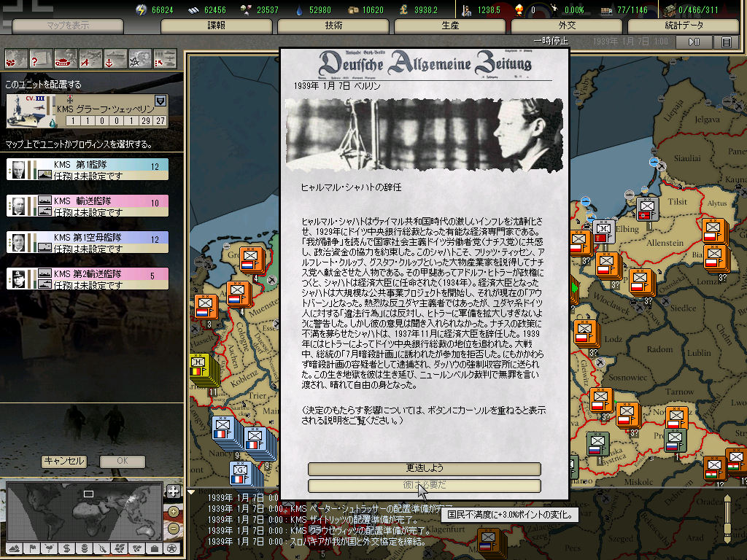
Task: Click the Siauliai province label
Action: click(x=687, y=158)
